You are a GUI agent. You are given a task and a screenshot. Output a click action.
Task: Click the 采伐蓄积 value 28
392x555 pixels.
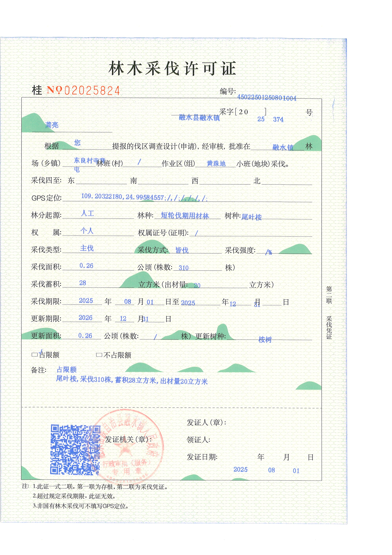pos(83,283)
